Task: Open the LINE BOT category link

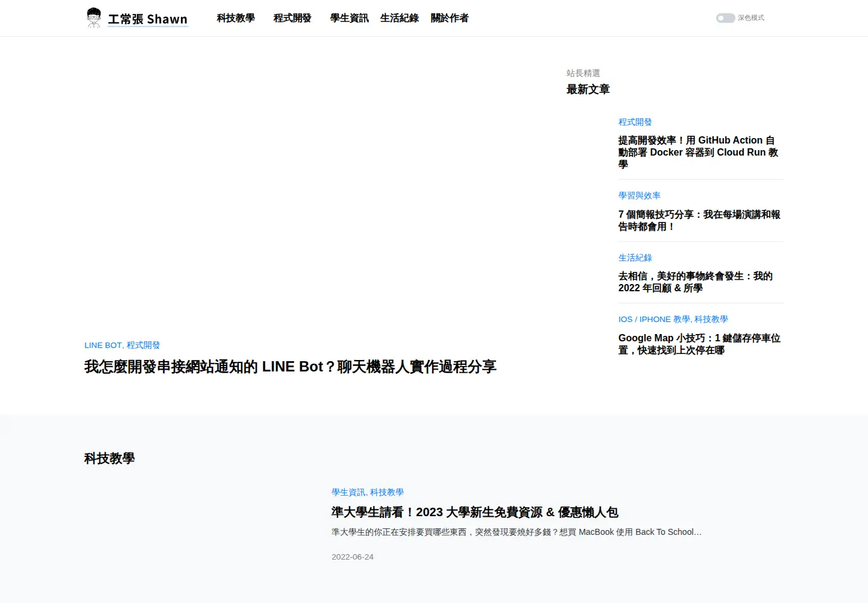Action: pyautogui.click(x=103, y=346)
